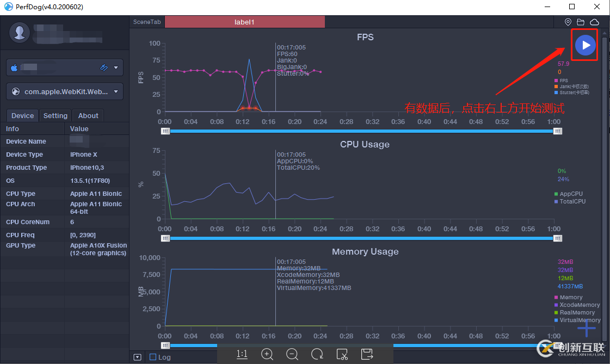Image resolution: width=610 pixels, height=364 pixels.
Task: Click the refresh circular arrow icon
Action: point(317,354)
